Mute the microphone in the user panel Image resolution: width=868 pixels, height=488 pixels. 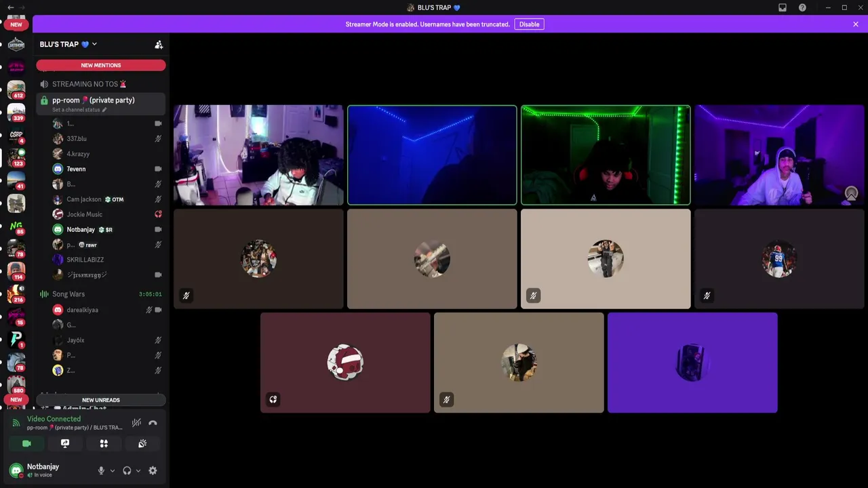pos(101,470)
